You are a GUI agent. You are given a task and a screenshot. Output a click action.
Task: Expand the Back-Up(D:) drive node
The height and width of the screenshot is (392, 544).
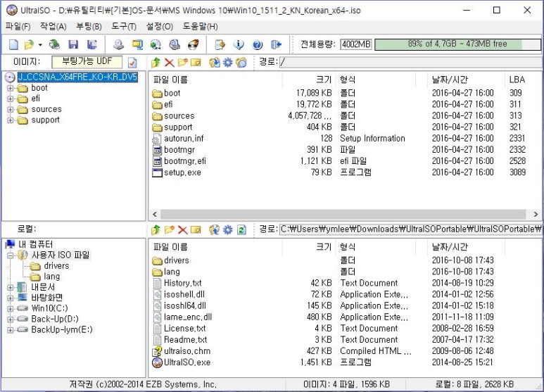11,319
